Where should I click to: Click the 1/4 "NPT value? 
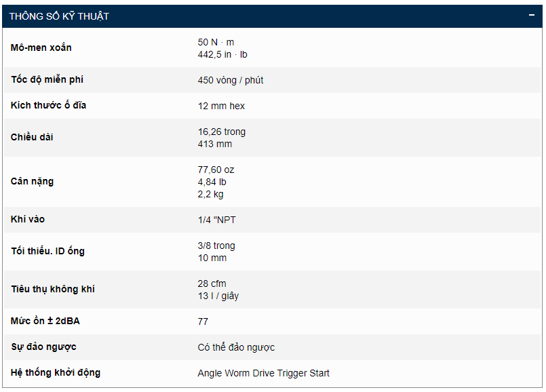pos(217,220)
